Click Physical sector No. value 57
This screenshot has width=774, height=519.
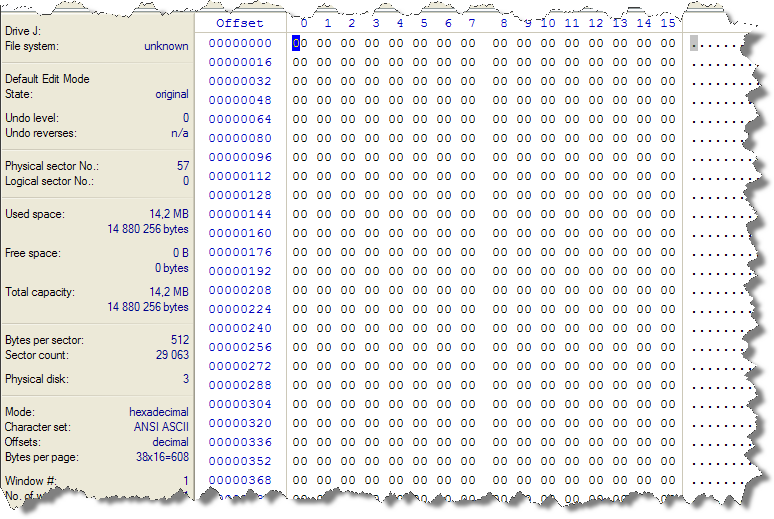coord(183,166)
